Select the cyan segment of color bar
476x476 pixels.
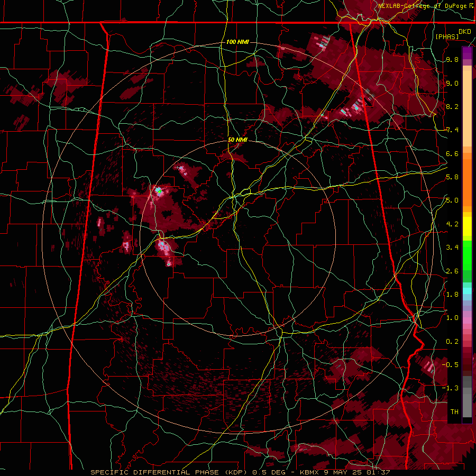coord(467,291)
